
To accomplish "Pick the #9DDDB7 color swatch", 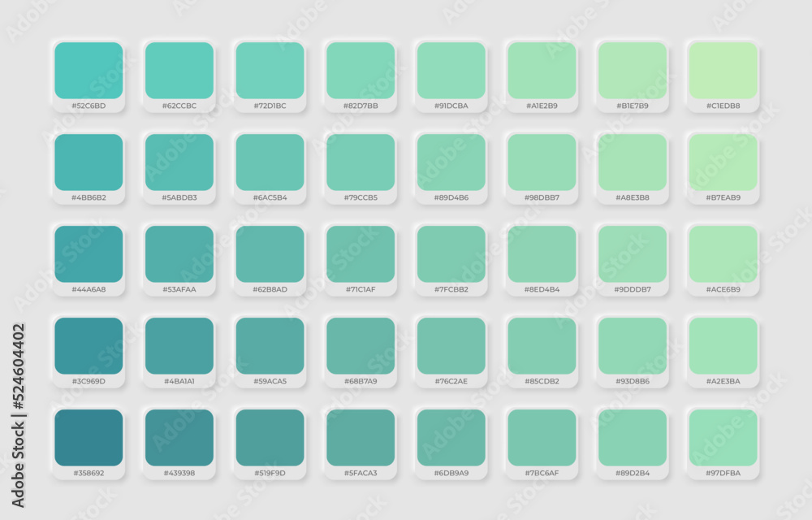I will pos(633,253).
